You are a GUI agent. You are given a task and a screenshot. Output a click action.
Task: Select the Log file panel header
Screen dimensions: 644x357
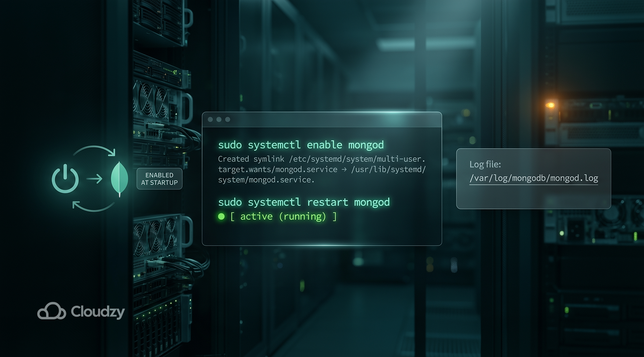pos(485,164)
